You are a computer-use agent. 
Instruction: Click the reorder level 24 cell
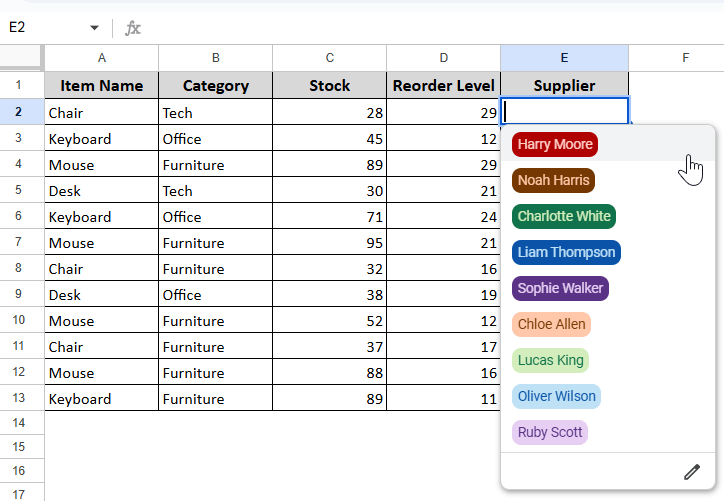tap(444, 216)
